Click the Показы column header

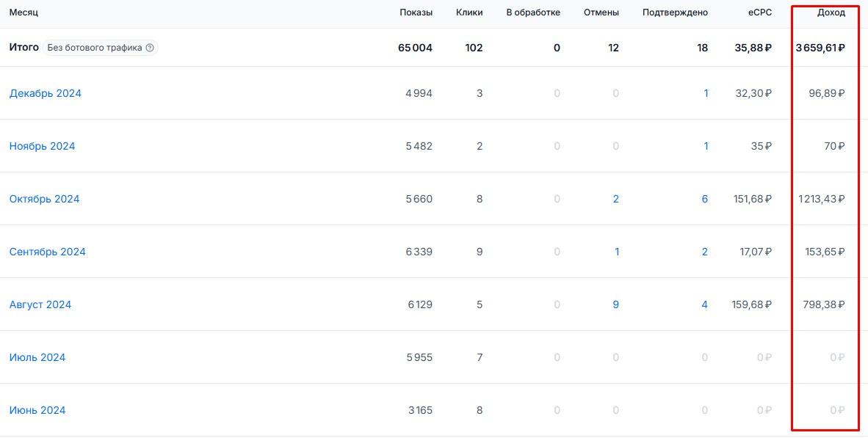[416, 12]
